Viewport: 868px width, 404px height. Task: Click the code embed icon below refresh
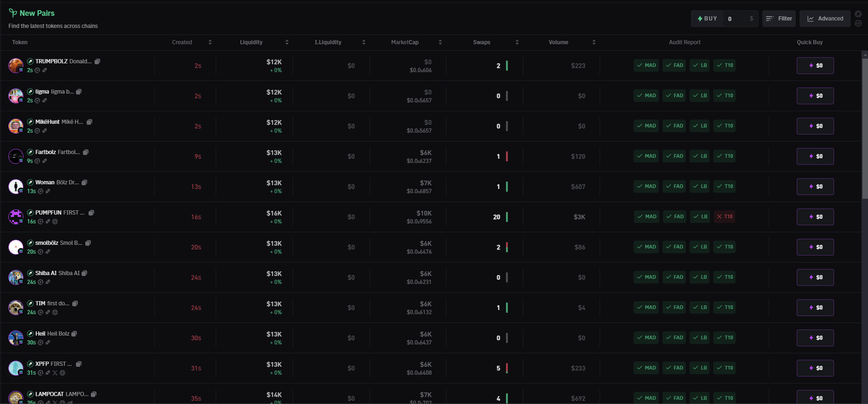point(858,23)
